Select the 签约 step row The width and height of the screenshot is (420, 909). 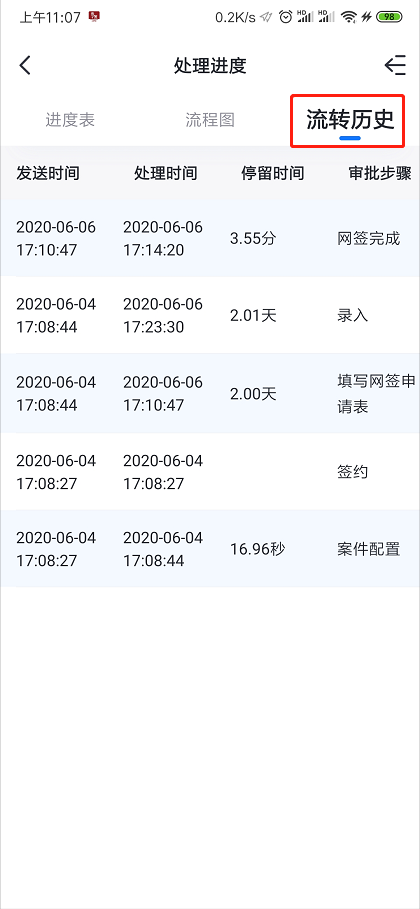coord(210,472)
